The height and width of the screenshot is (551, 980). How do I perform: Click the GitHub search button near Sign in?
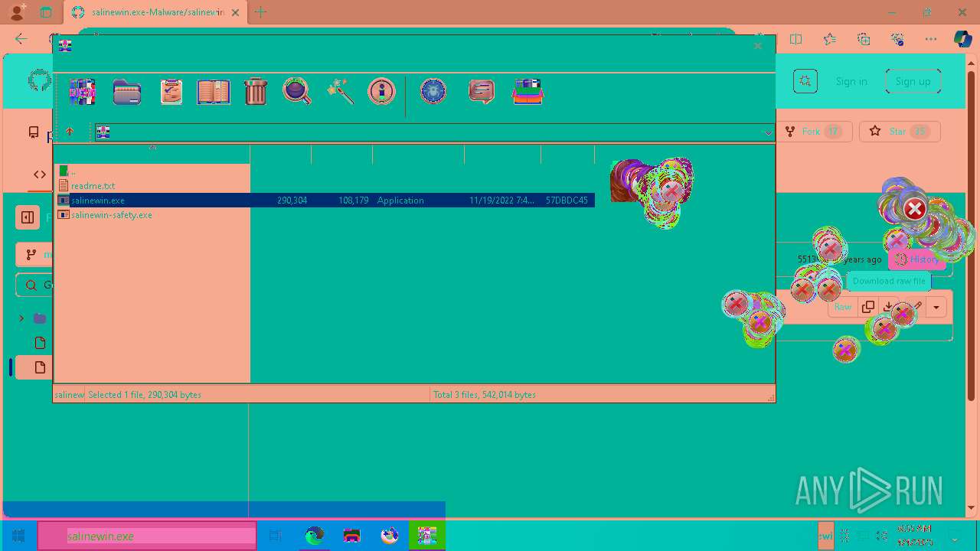(x=805, y=81)
